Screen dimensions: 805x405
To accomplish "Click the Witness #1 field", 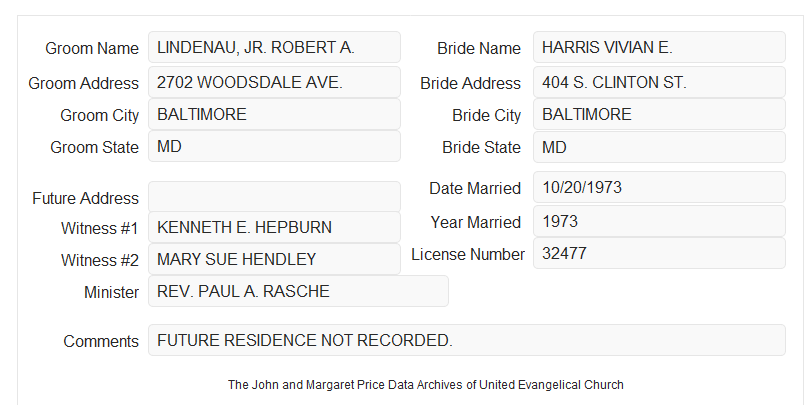I will click(x=274, y=227).
